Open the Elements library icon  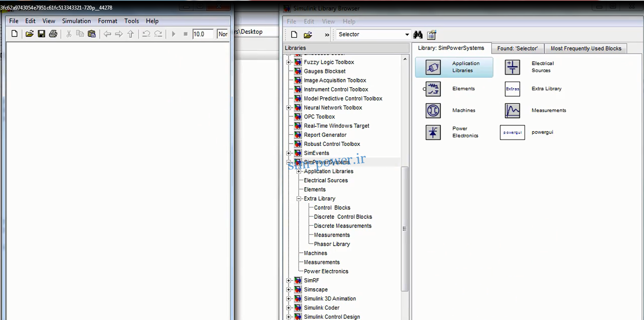pos(433,89)
